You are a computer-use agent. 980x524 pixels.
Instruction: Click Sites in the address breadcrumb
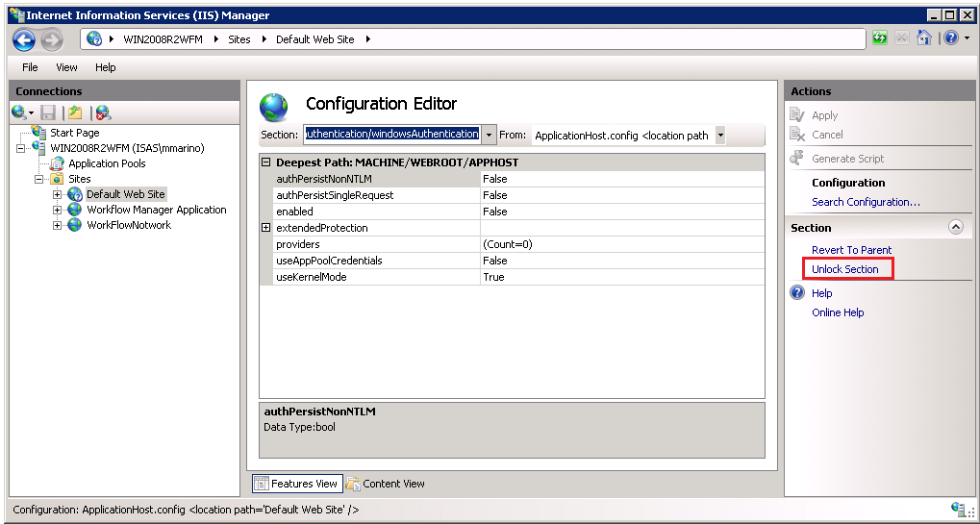(x=239, y=39)
